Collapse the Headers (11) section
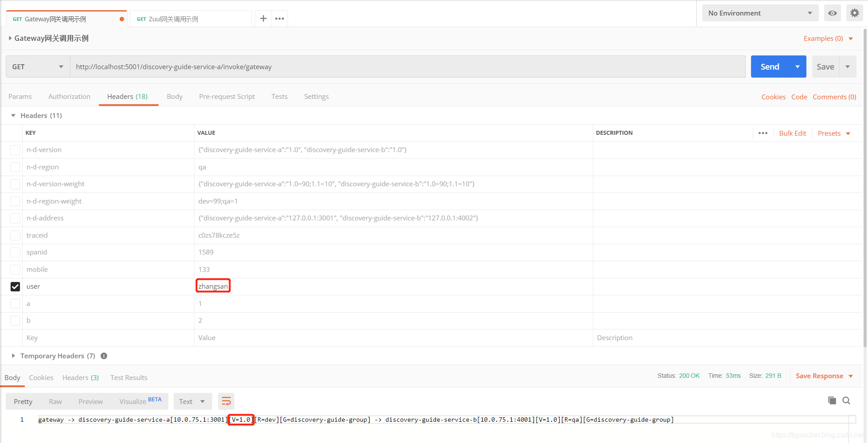868x443 pixels. (13, 115)
